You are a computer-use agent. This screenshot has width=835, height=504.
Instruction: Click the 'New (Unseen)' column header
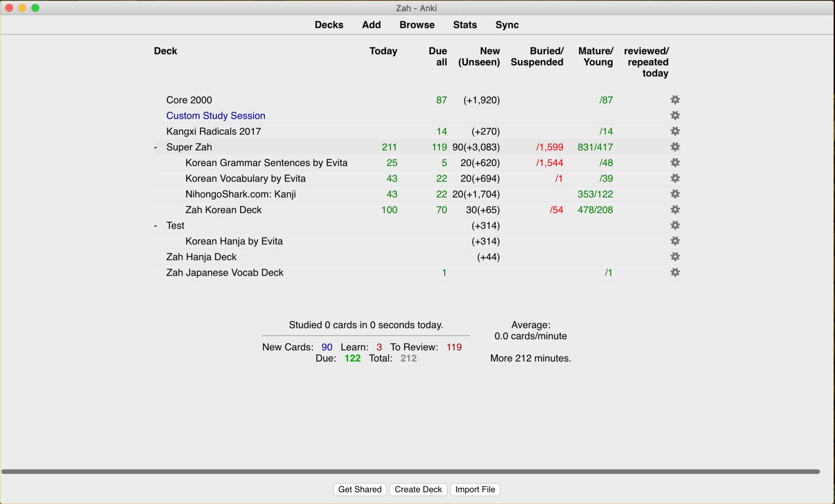point(479,56)
